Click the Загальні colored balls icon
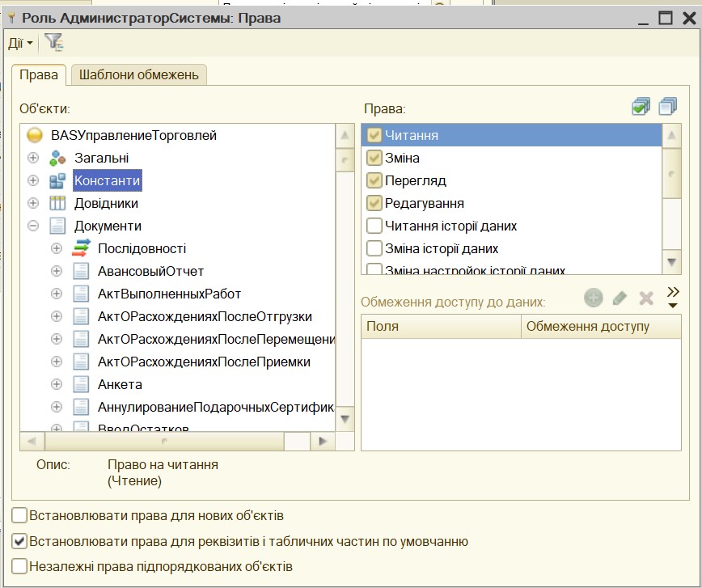Screen dimensions: 702x588 (57, 158)
